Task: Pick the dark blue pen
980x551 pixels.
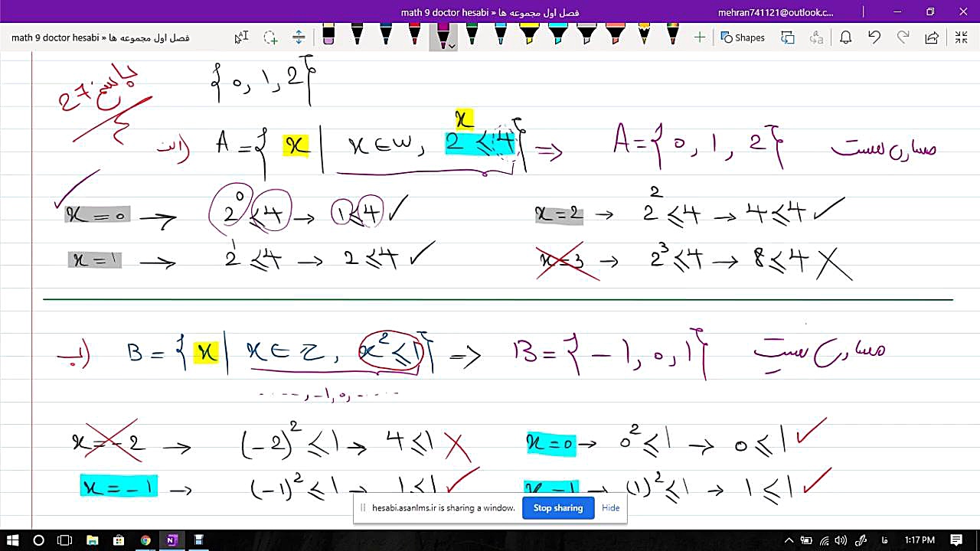Action: [385, 35]
